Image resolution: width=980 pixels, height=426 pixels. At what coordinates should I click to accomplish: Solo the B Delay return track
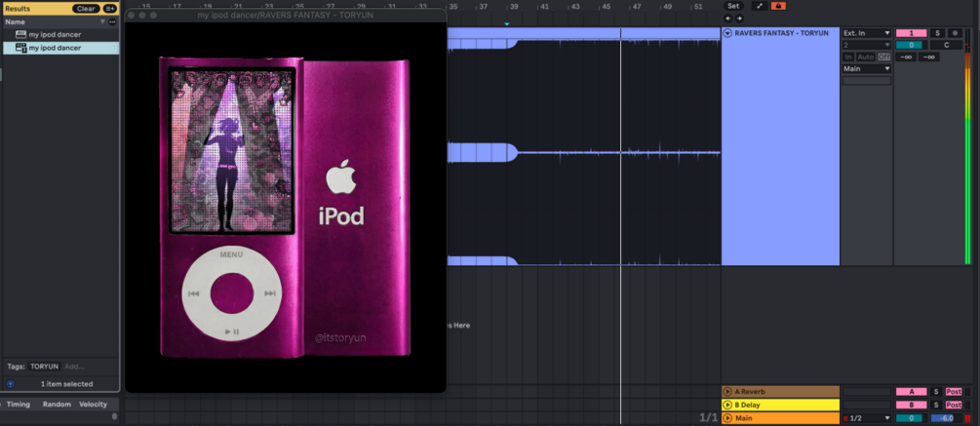click(935, 405)
